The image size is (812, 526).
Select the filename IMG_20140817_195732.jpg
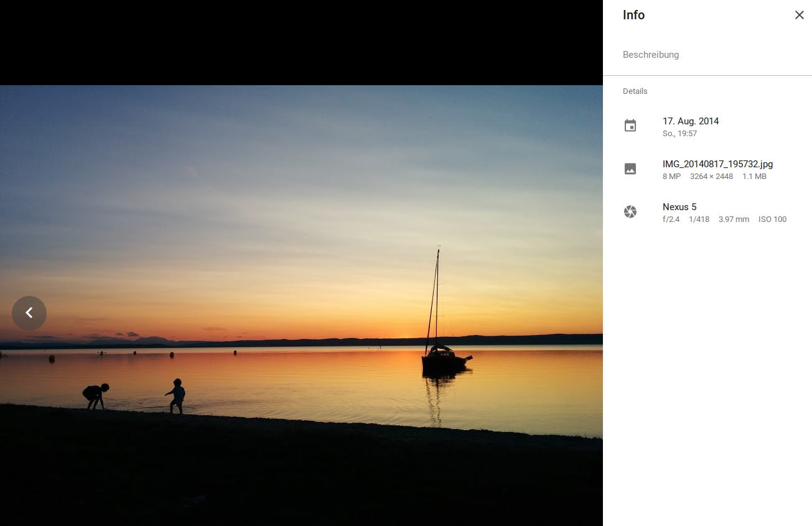click(x=717, y=164)
